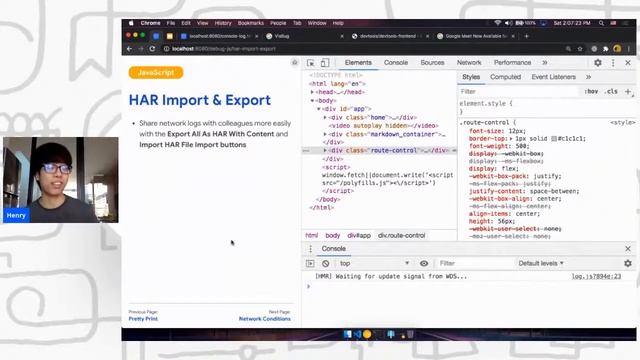Viewport: 640px width, 360px height.
Task: Go to Pretty Print previous page
Action: (143, 319)
